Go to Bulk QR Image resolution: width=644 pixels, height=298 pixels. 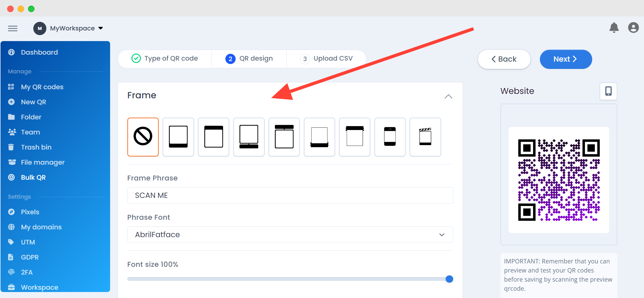coord(33,177)
